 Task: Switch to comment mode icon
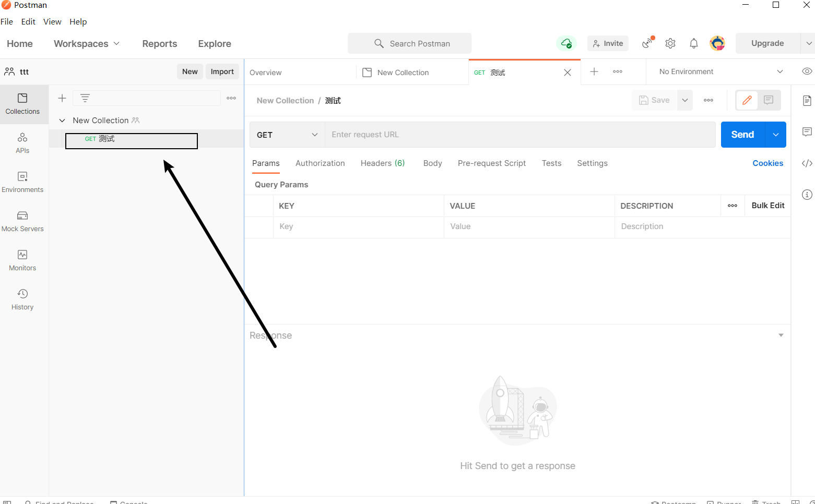pos(769,100)
